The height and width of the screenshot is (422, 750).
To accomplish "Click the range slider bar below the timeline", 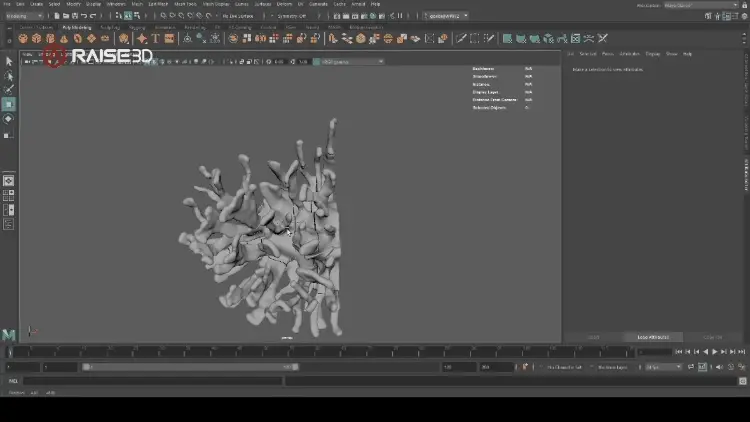I will coord(190,367).
